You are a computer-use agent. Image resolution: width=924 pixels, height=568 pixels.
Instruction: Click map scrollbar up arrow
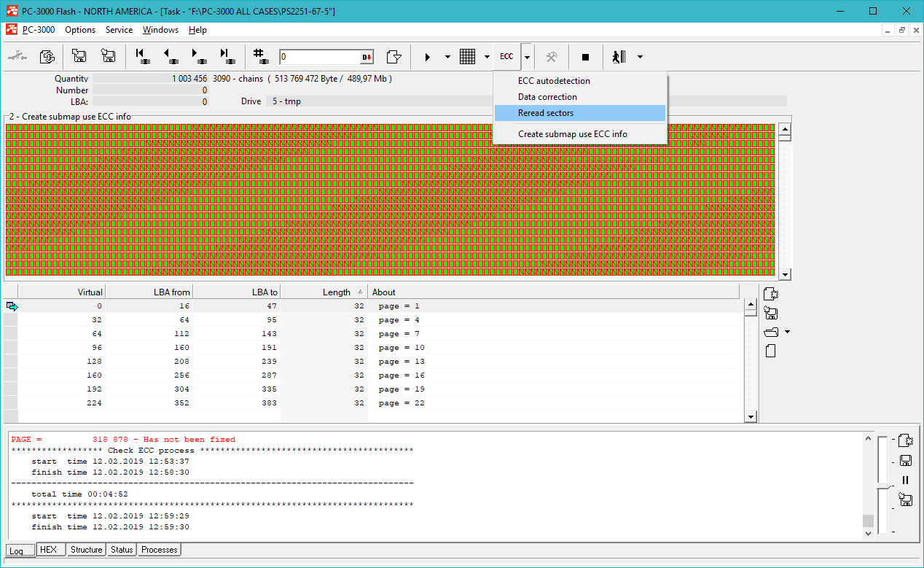785,131
